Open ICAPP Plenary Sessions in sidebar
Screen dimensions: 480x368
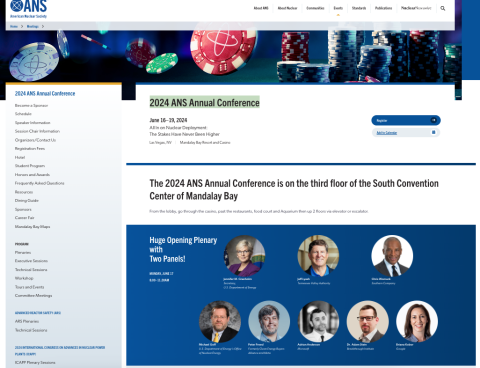click(x=35, y=362)
